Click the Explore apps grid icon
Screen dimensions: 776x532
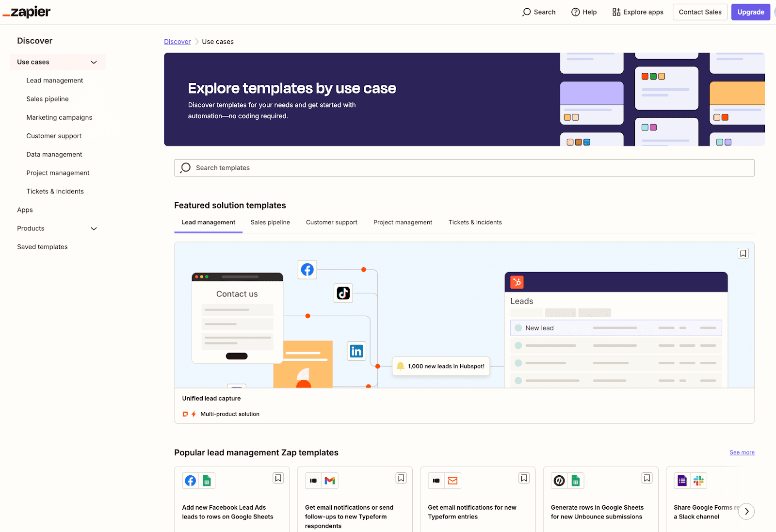pyautogui.click(x=616, y=12)
